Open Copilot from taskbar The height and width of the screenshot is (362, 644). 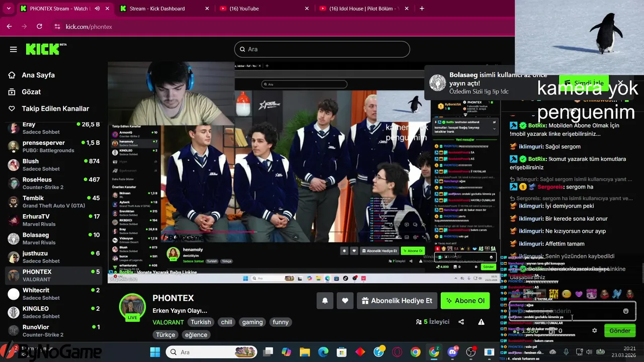[286, 352]
